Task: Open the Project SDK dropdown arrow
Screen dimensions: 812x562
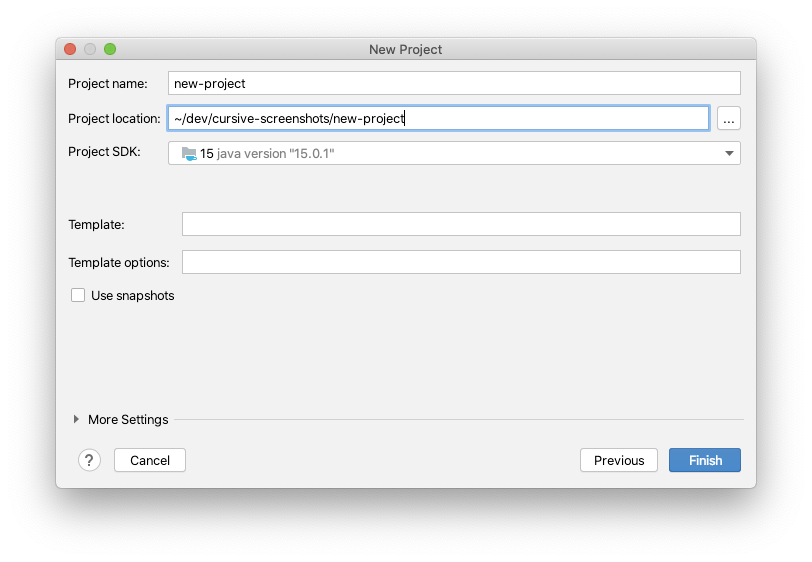Action: click(x=729, y=153)
